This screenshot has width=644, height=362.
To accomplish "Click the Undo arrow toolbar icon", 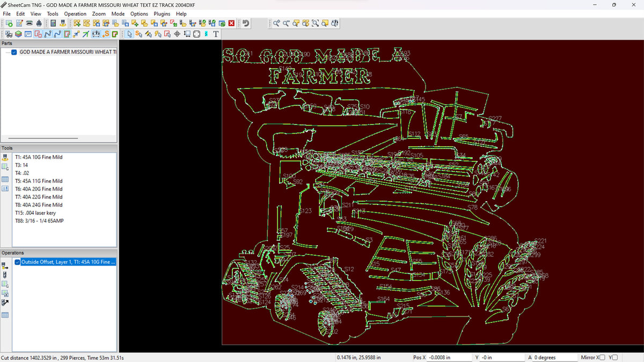I will [246, 23].
